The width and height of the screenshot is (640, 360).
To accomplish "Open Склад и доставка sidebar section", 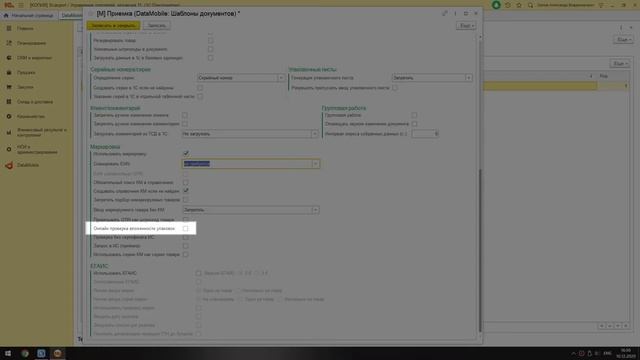I will tap(35, 102).
